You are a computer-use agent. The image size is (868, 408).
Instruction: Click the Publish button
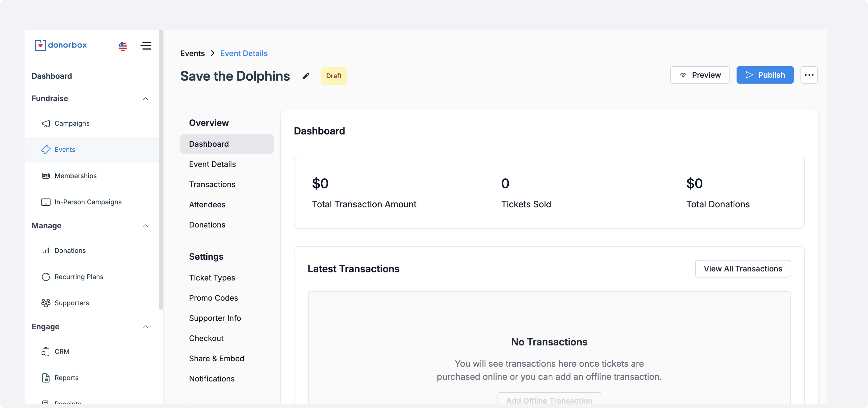[x=765, y=75]
